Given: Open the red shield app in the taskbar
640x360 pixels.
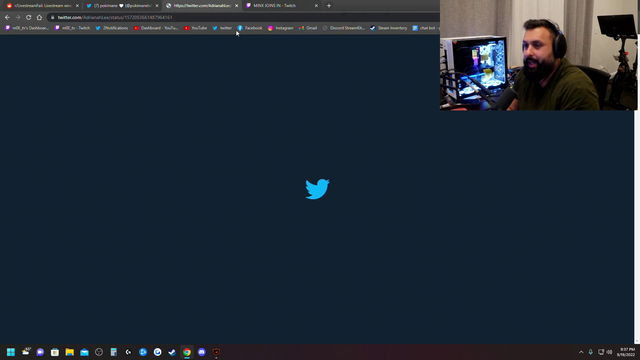Looking at the screenshot, I should 216,352.
